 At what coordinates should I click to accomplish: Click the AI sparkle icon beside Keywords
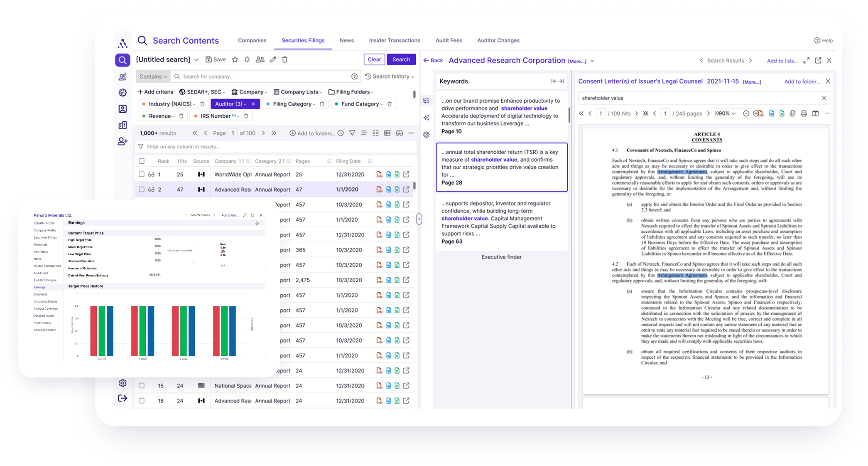427,118
